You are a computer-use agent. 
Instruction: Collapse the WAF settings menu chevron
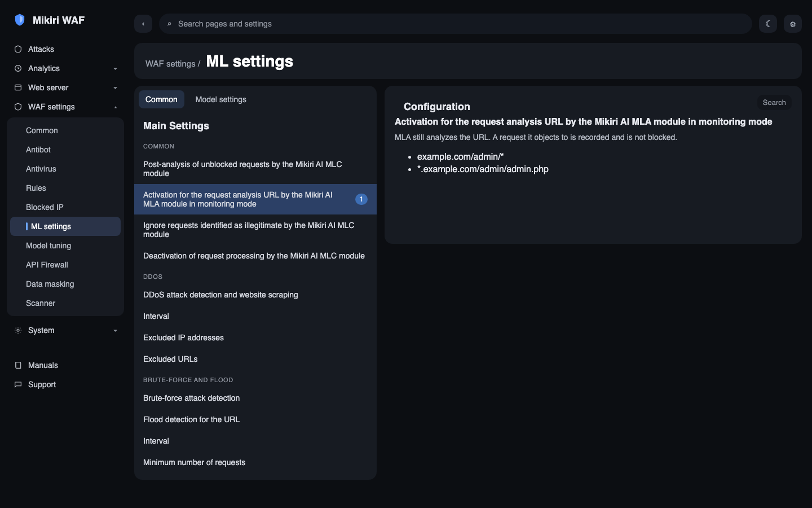point(115,107)
